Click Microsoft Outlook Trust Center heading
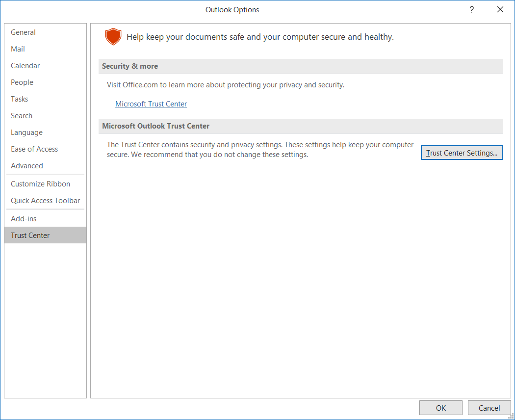Screen dimensions: 515x420 [x=155, y=126]
